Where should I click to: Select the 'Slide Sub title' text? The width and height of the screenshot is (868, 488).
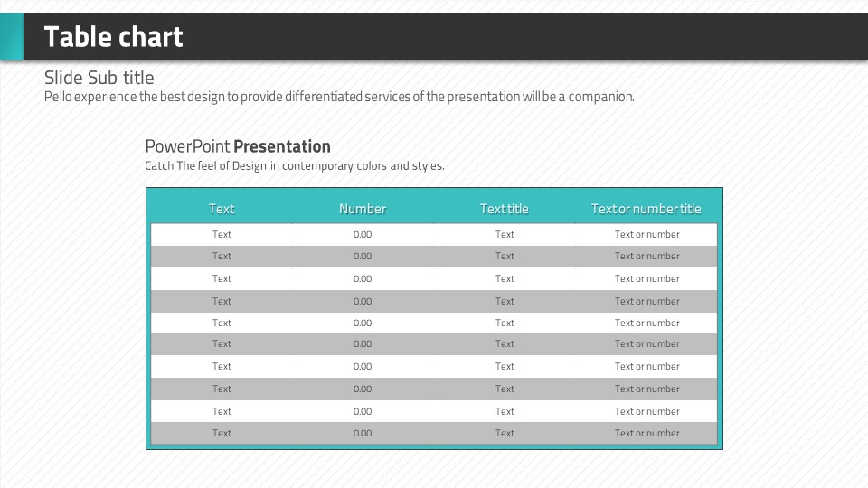[99, 78]
